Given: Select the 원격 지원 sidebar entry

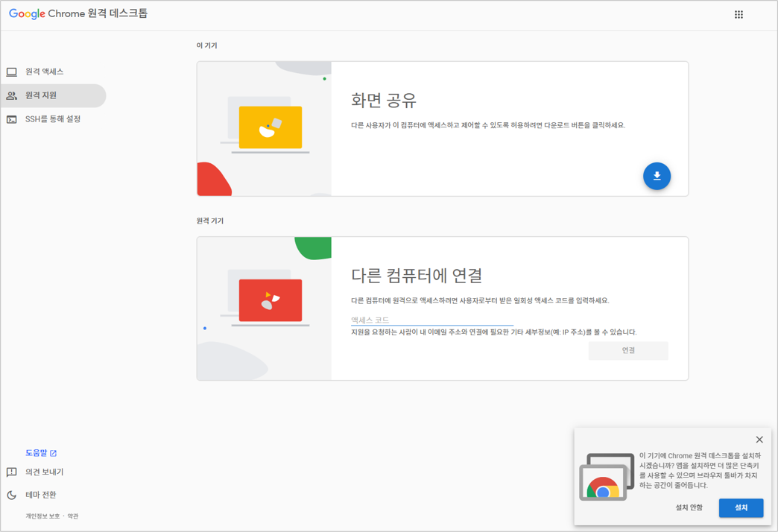Looking at the screenshot, I should click(x=42, y=95).
